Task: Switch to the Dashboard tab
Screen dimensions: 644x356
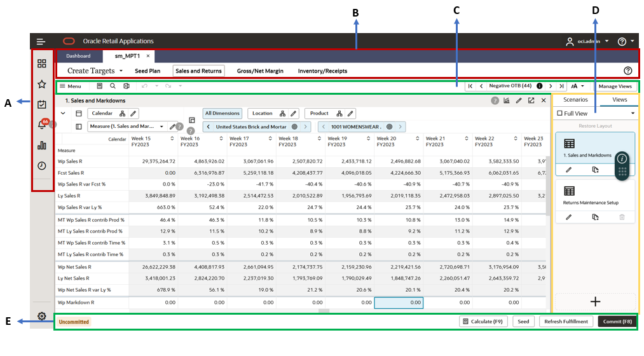Action: pos(78,56)
